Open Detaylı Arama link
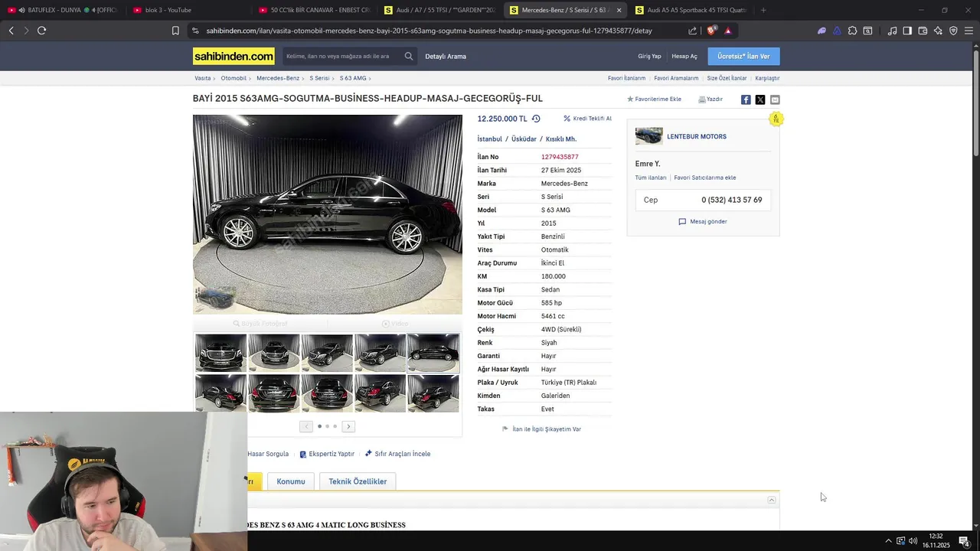 pyautogui.click(x=446, y=56)
